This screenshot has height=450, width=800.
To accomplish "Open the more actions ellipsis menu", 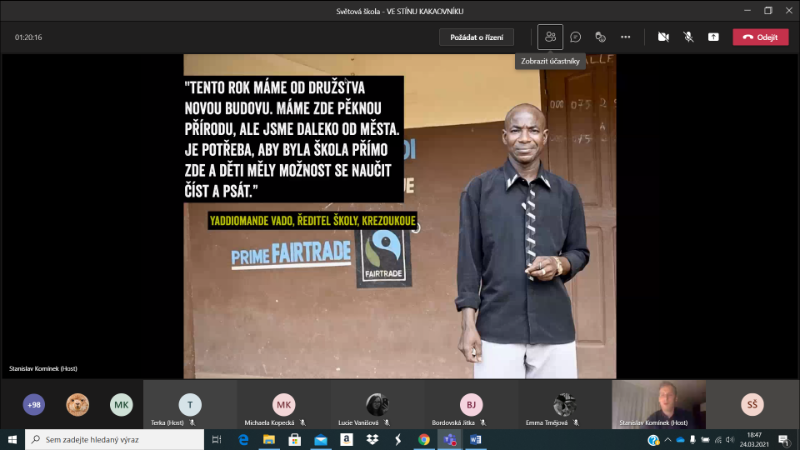I will 626,37.
